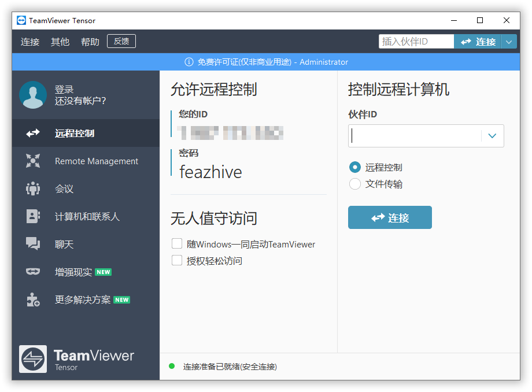Open the dropdown beside top 连接 button
The width and height of the screenshot is (532, 392).
point(509,42)
